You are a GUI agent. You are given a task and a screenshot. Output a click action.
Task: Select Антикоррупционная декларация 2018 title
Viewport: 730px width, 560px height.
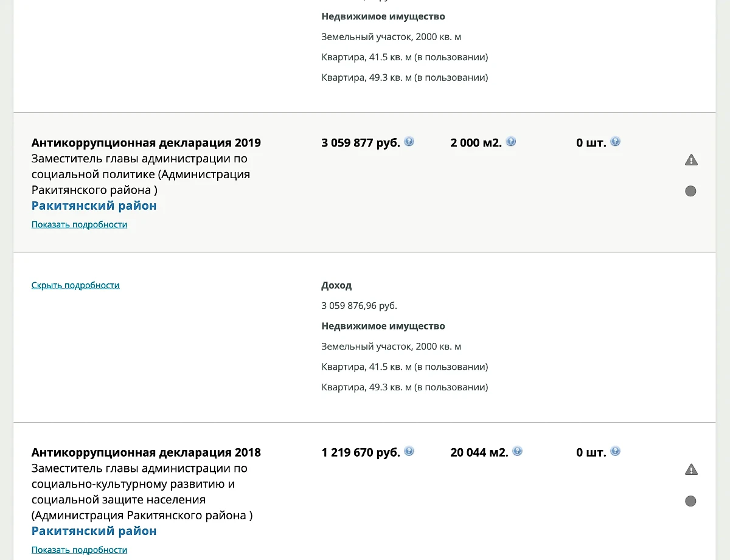click(146, 452)
